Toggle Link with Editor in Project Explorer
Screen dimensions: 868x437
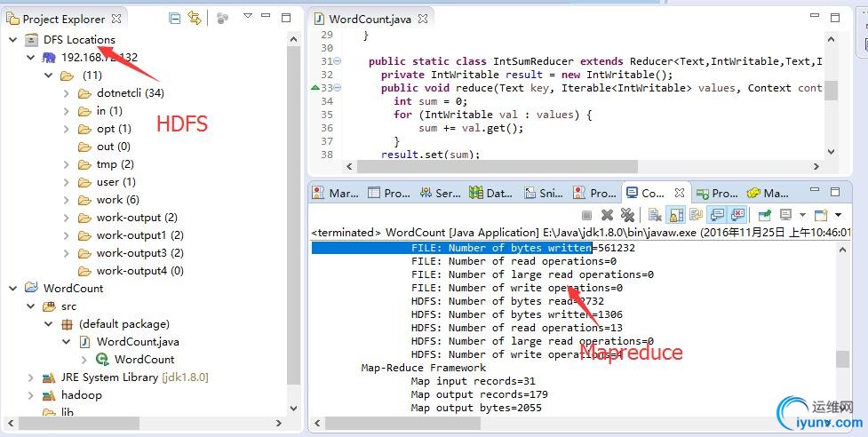[195, 19]
